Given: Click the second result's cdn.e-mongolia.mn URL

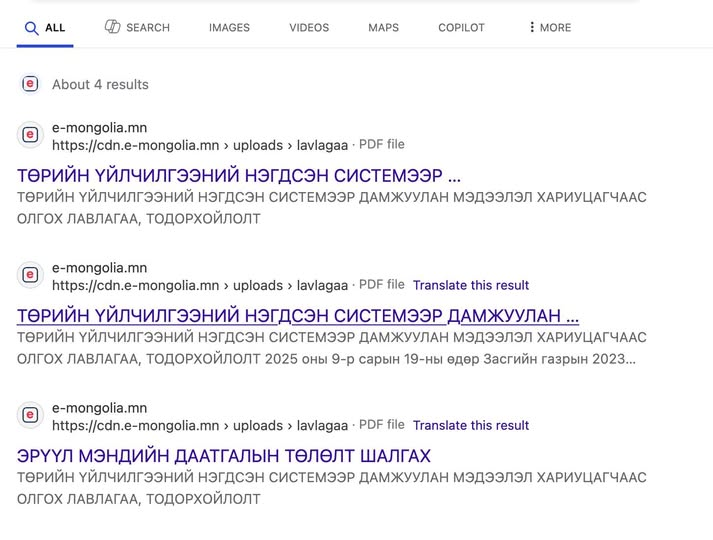Looking at the screenshot, I should pyautogui.click(x=200, y=285).
